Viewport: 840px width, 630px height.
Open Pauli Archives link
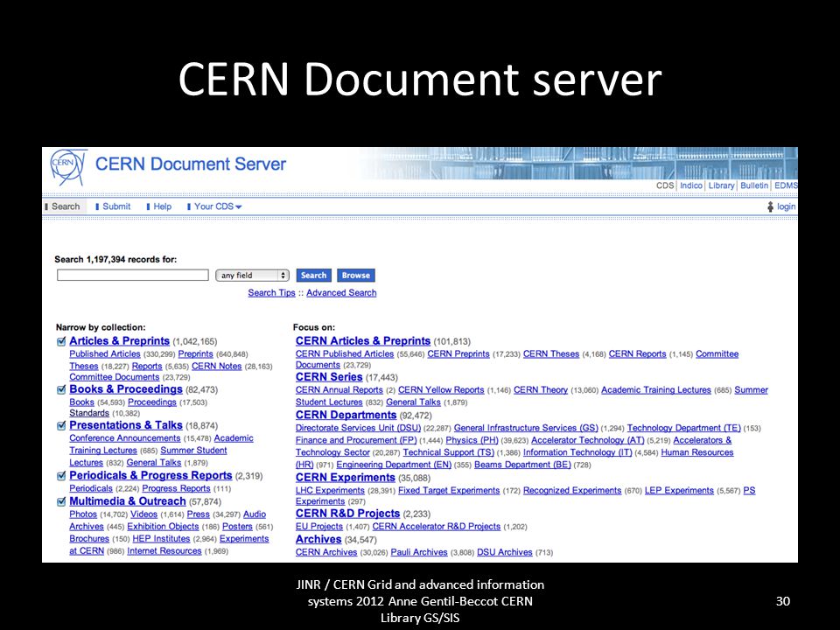(419, 552)
